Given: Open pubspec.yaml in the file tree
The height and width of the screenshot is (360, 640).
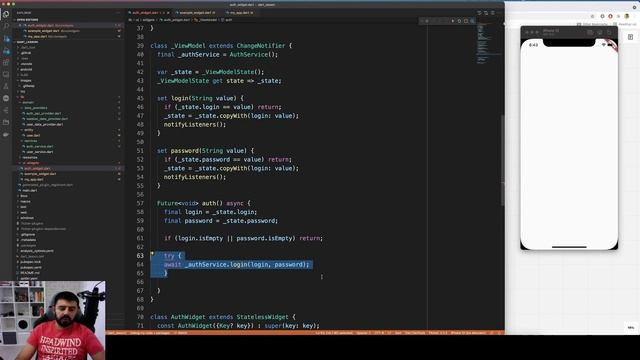Looking at the screenshot, I should coord(31,267).
